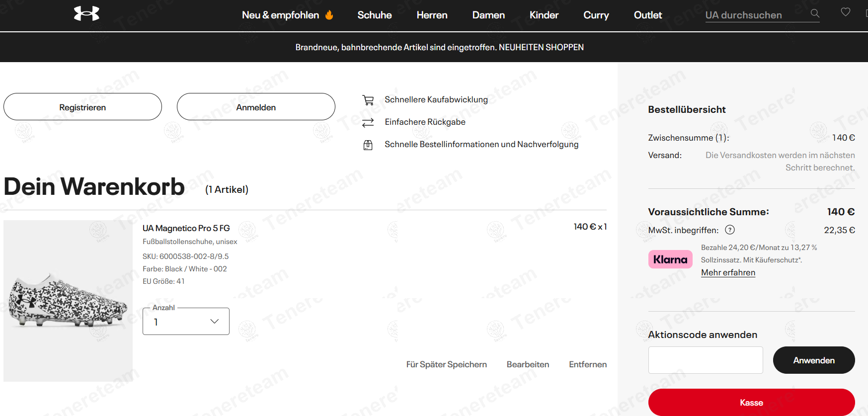The height and width of the screenshot is (416, 868).
Task: Click the Voraussichtliche Summe label
Action: tap(709, 212)
